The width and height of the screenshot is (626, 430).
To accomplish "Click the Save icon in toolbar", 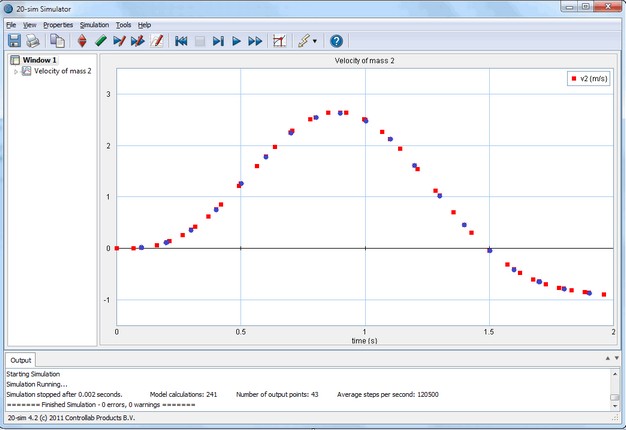I will point(14,41).
